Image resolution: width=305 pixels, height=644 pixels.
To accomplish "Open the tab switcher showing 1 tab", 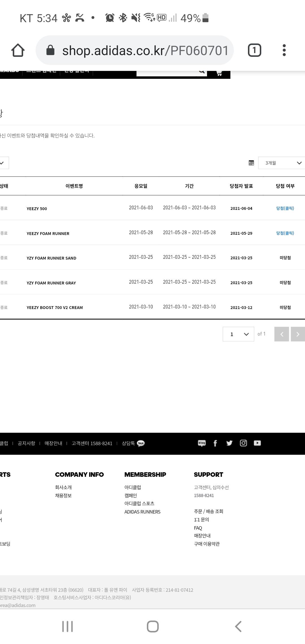I will 254,50.
